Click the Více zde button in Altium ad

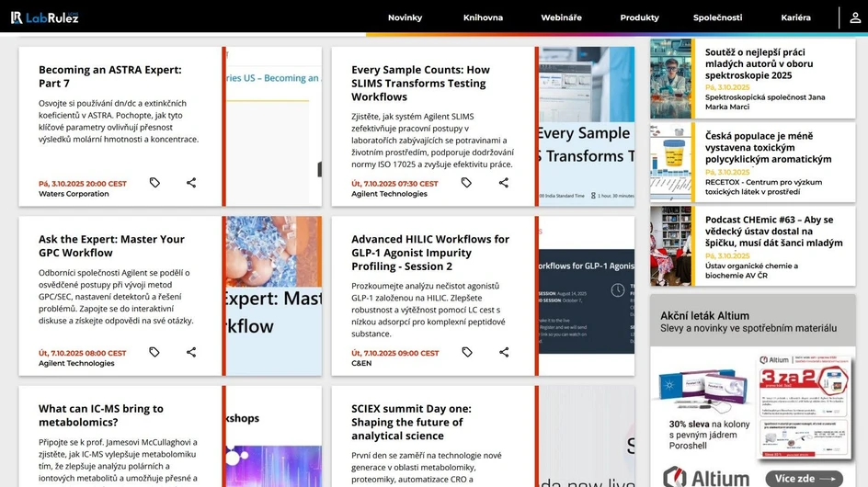pos(805,478)
